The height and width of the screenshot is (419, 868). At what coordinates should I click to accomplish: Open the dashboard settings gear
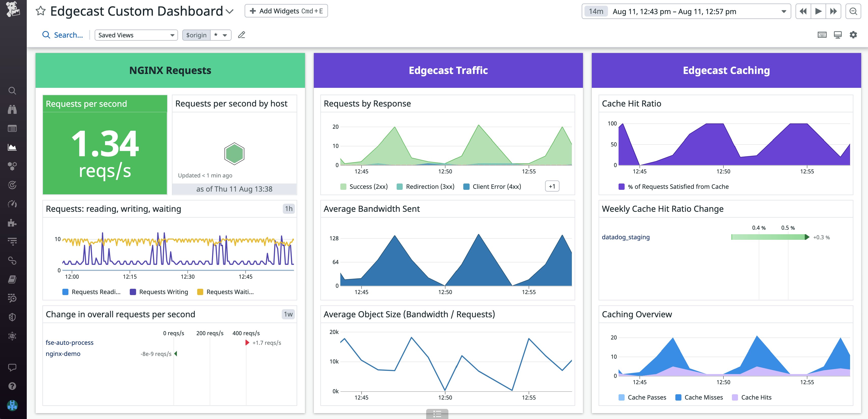click(853, 35)
